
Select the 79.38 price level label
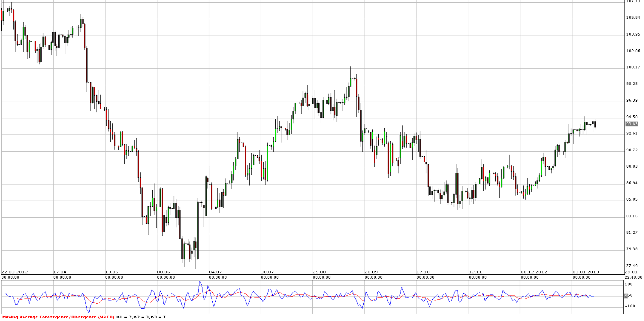pos(632,249)
